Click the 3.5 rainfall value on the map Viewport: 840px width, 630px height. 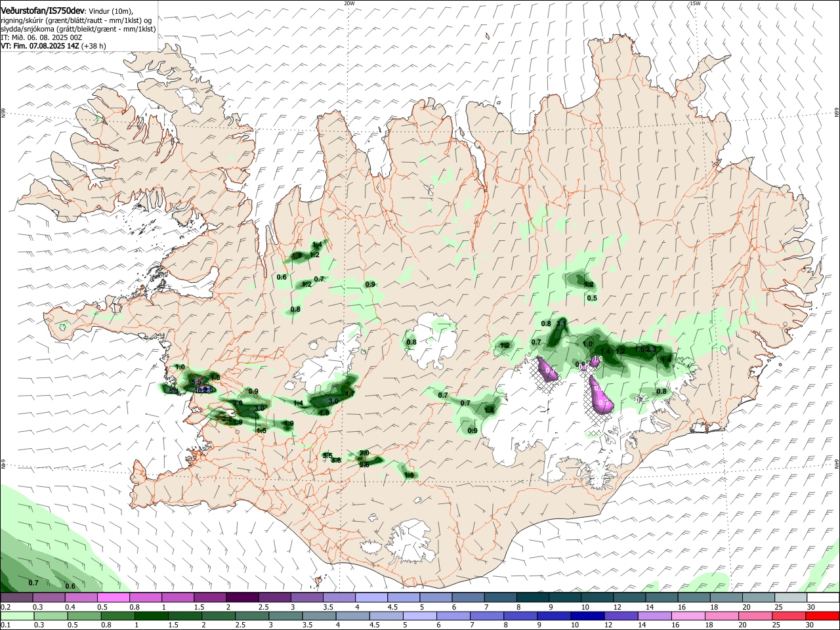[328, 455]
